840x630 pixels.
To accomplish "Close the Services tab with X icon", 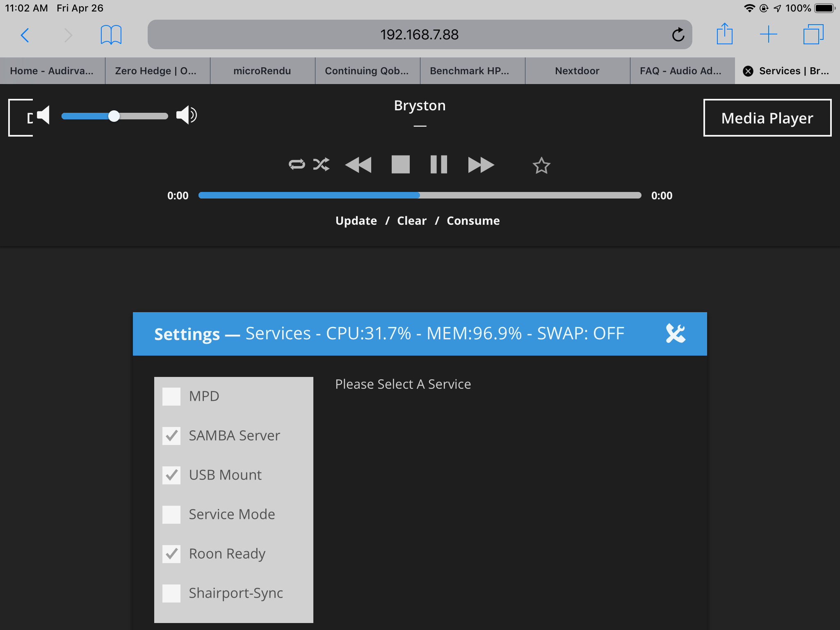I will click(748, 71).
